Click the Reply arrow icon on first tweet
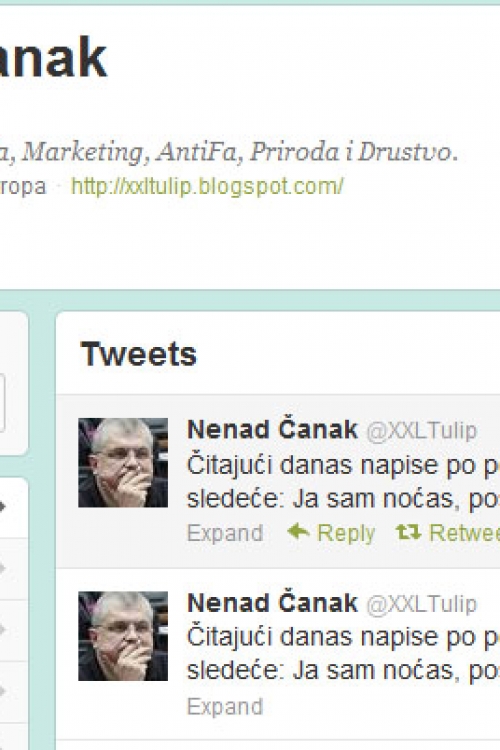This screenshot has height=750, width=500. click(x=298, y=531)
